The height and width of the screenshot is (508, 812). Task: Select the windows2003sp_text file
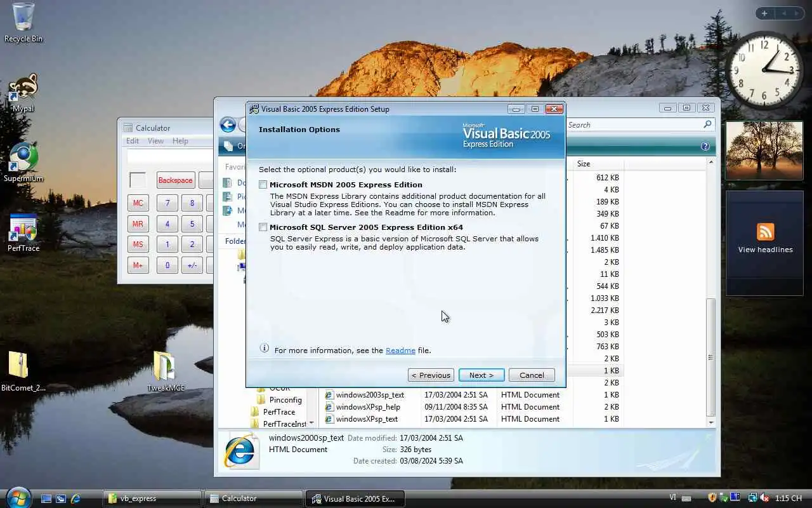pyautogui.click(x=364, y=395)
